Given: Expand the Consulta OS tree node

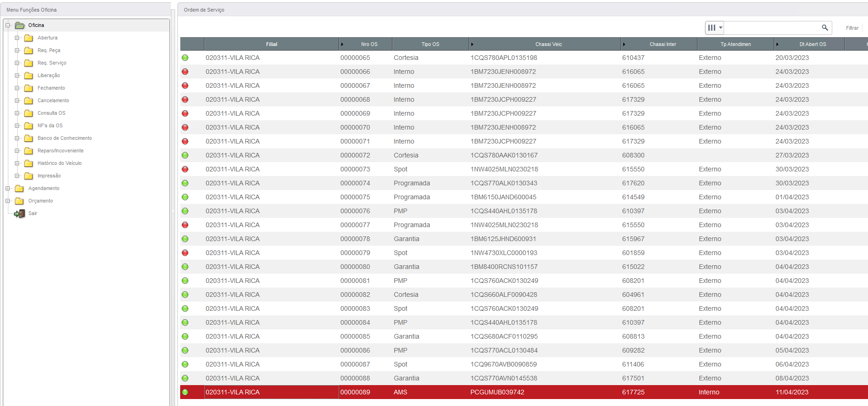Looking at the screenshot, I should click(17, 113).
